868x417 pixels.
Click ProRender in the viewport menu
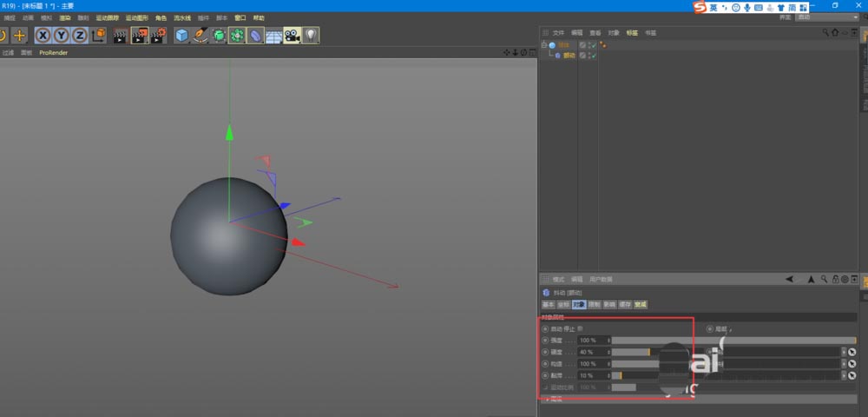point(53,53)
